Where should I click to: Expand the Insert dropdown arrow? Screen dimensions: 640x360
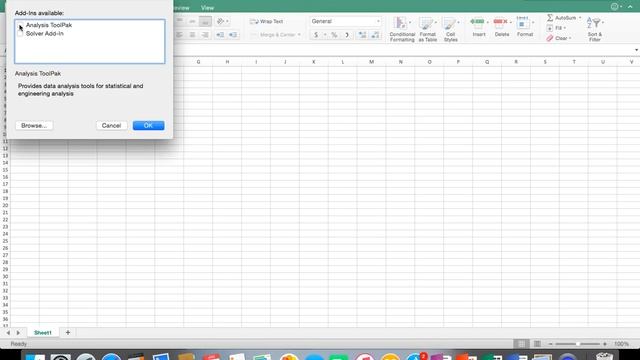coord(488,22)
